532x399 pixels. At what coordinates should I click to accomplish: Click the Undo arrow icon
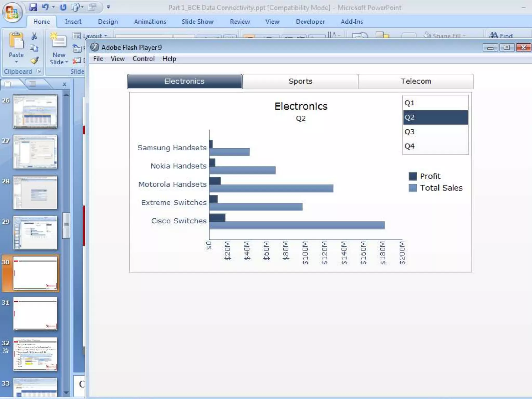coord(45,7)
